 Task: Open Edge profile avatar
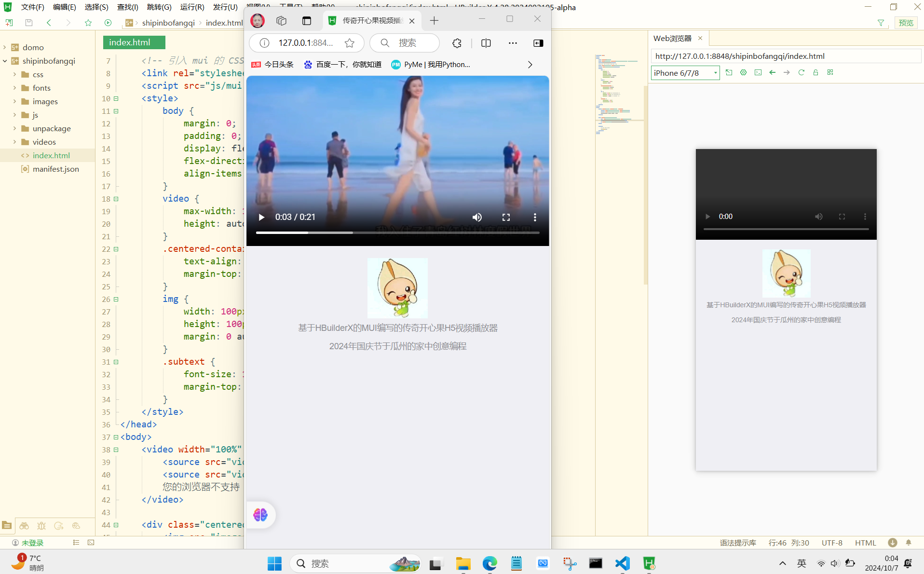click(258, 20)
